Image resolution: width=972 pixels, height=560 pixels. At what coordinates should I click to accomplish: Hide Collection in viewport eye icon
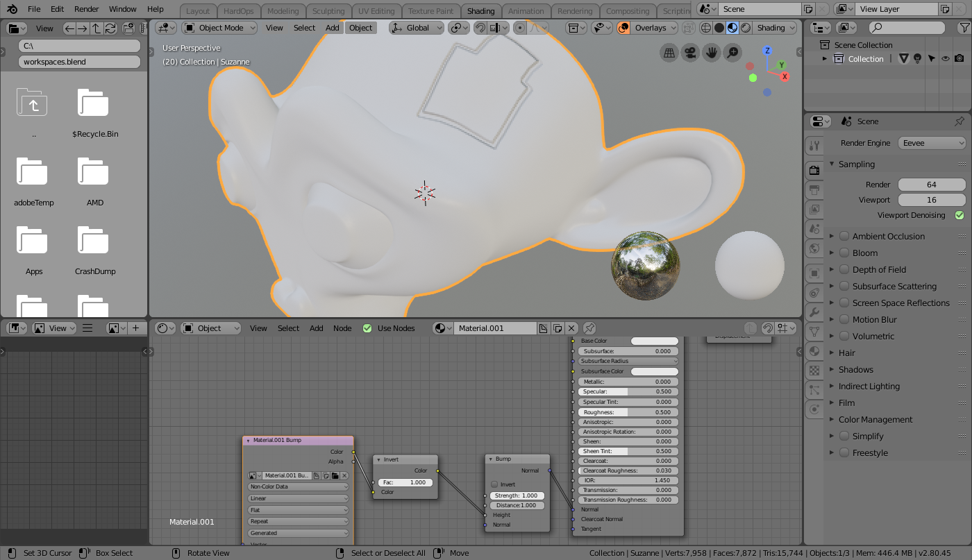[x=945, y=59]
